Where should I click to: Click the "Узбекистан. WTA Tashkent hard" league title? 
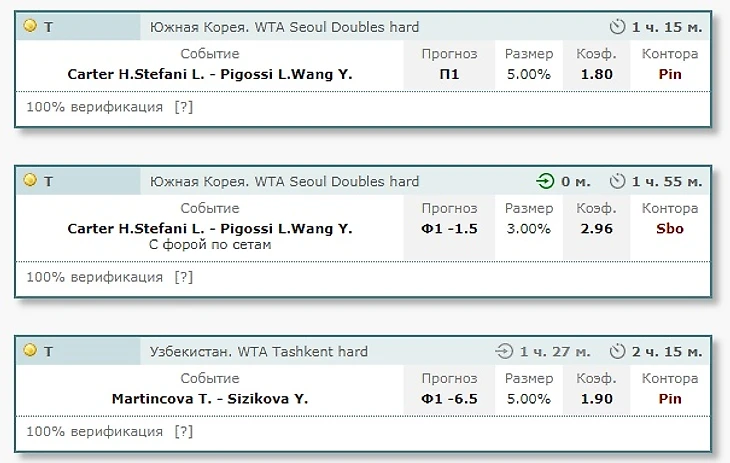tap(259, 352)
